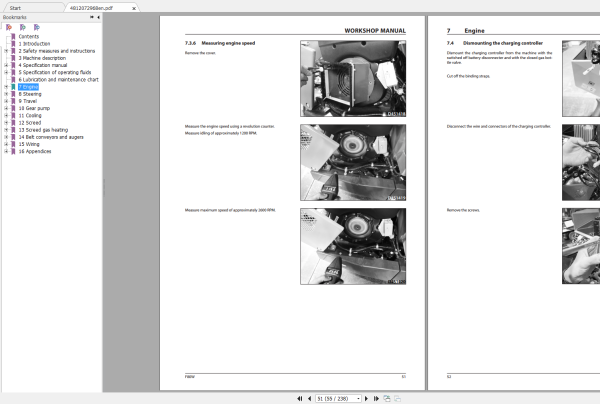Screen dimensions: 600x404
Task: Expand the 8 Steering node
Action: [x=6, y=94]
